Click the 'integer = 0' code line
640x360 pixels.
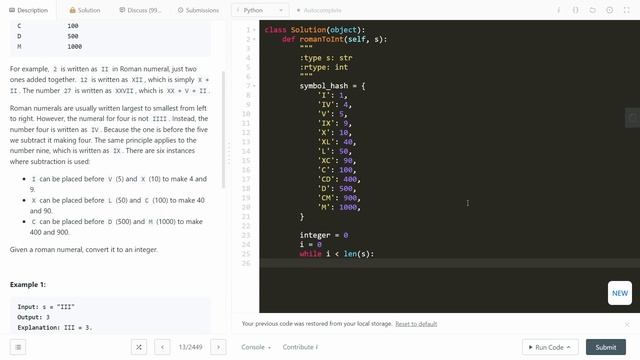(x=324, y=235)
